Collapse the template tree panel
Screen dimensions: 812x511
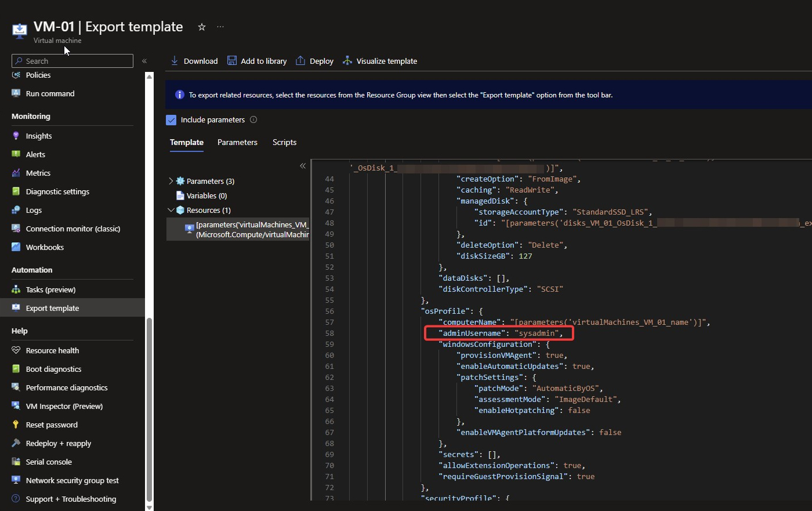pyautogui.click(x=303, y=166)
